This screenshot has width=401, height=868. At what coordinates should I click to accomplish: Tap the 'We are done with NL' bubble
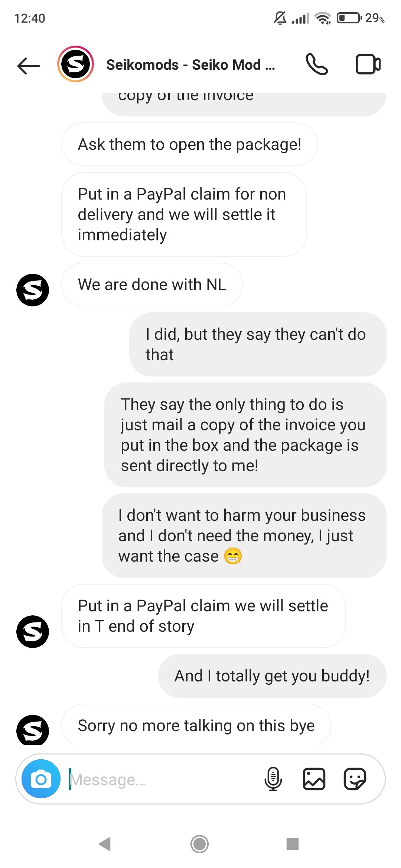click(x=152, y=285)
